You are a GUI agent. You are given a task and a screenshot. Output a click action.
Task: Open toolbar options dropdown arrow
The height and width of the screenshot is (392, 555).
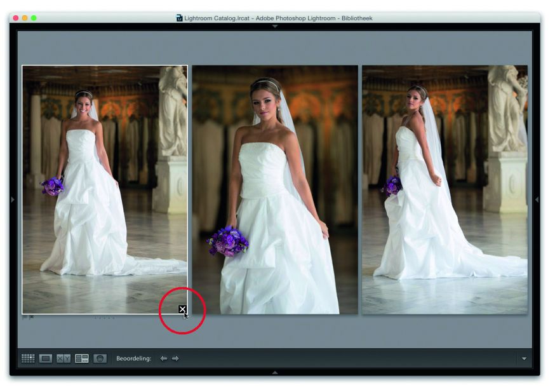(x=524, y=359)
